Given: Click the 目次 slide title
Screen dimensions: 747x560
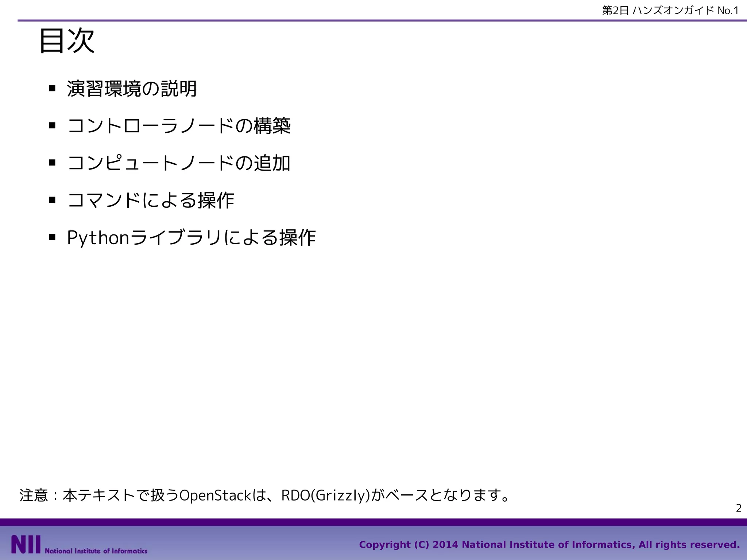Looking at the screenshot, I should pyautogui.click(x=67, y=41).
